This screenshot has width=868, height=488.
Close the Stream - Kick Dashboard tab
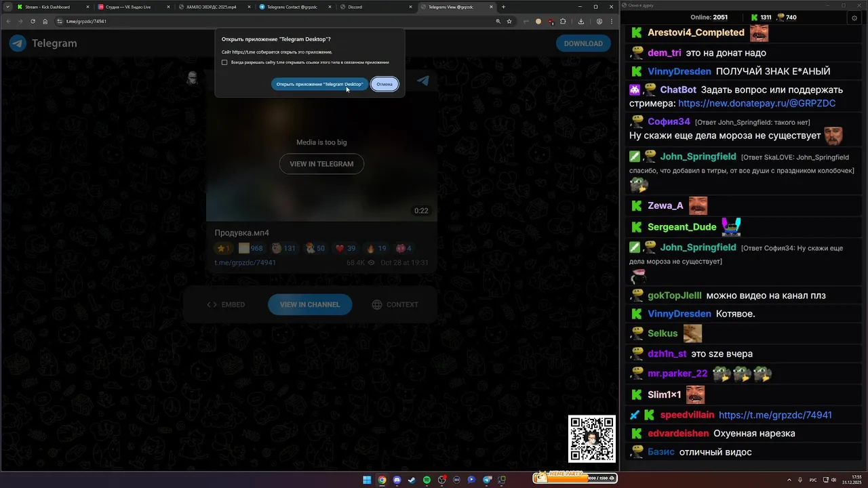[88, 7]
